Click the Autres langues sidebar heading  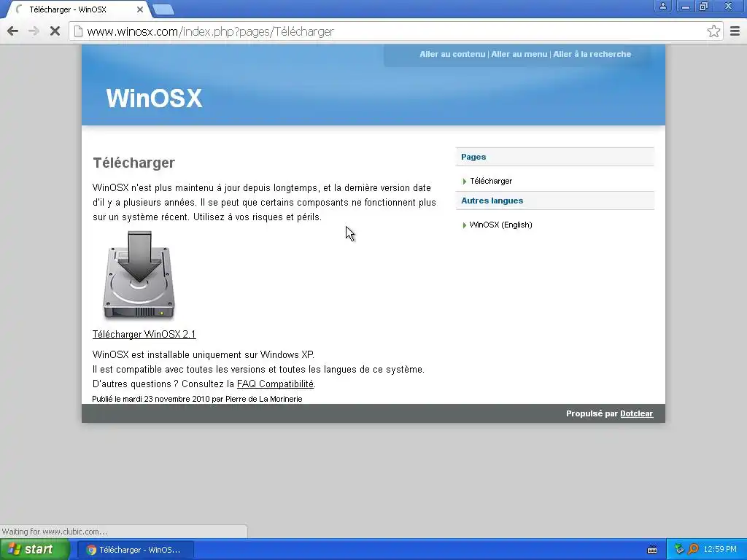[492, 201]
